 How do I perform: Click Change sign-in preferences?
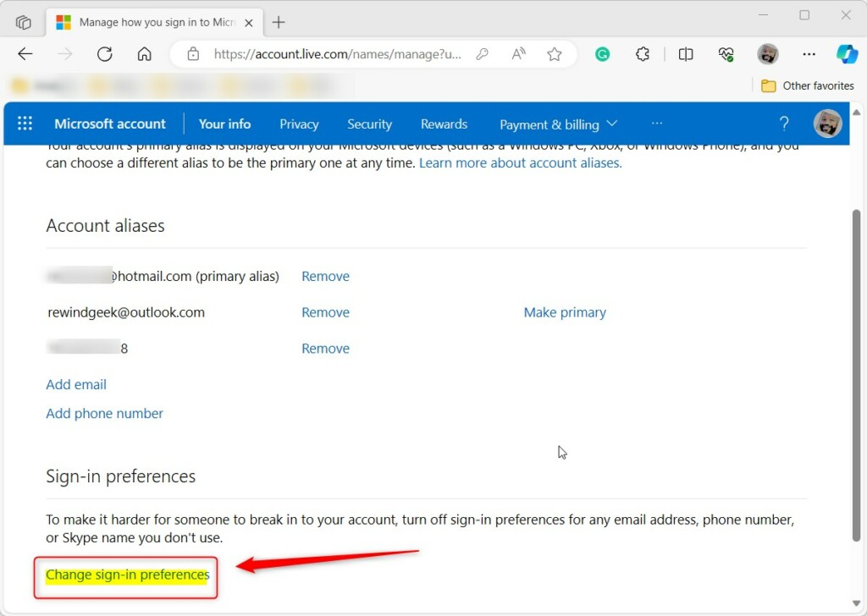click(125, 575)
